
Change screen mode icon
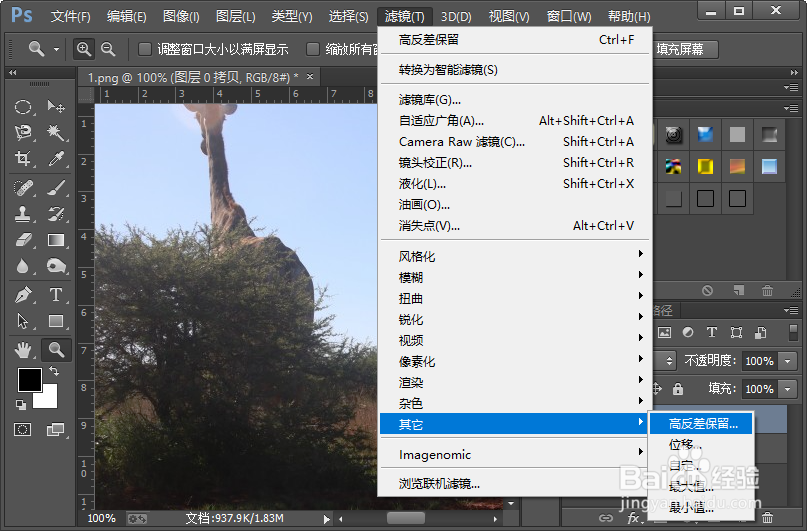[55, 429]
